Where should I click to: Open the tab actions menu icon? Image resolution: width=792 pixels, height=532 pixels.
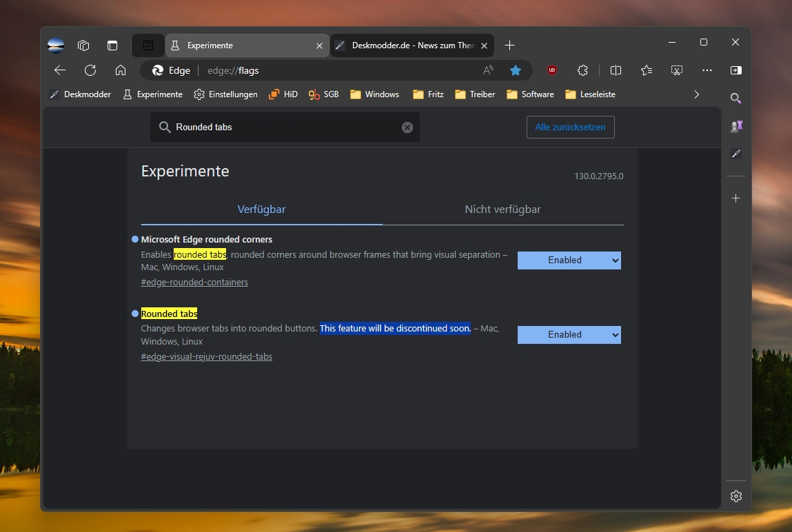point(112,45)
